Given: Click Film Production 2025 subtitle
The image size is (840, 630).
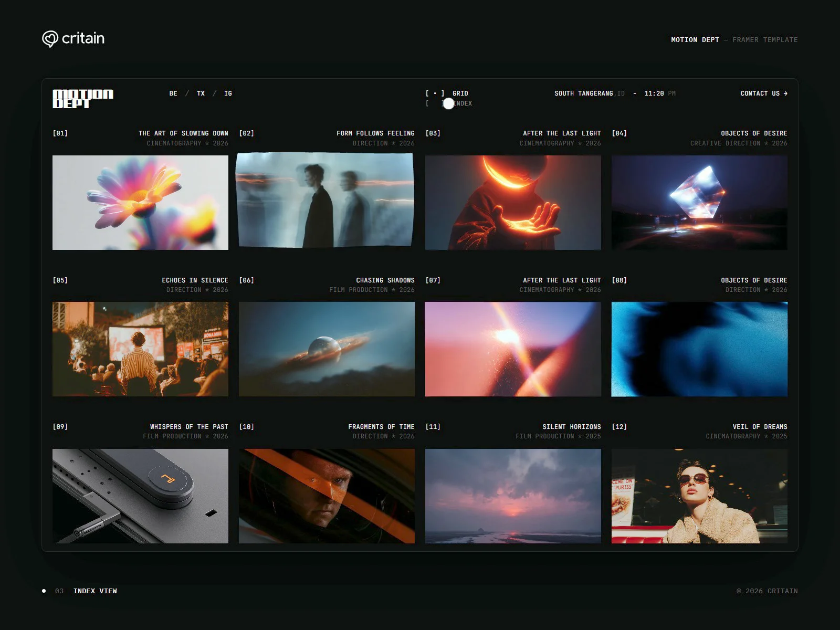Looking at the screenshot, I should (x=558, y=436).
